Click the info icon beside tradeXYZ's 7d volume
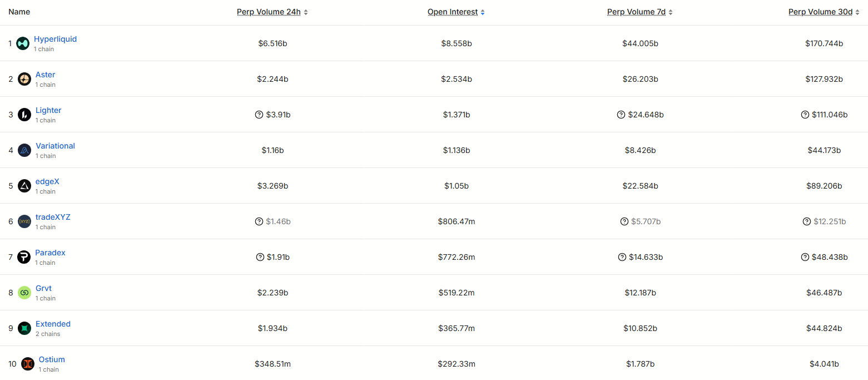Viewport: 868px width, 380px height. click(624, 221)
